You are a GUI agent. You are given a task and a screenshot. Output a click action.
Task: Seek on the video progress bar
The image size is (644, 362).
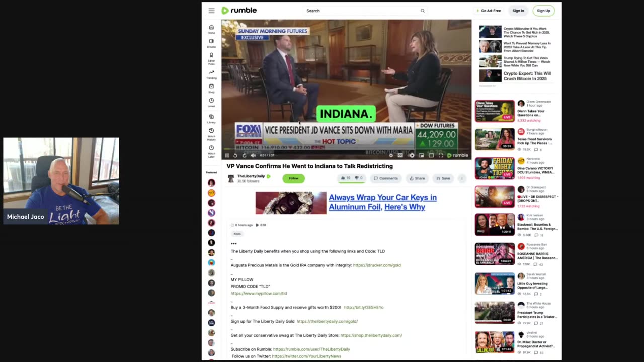pos(346,150)
